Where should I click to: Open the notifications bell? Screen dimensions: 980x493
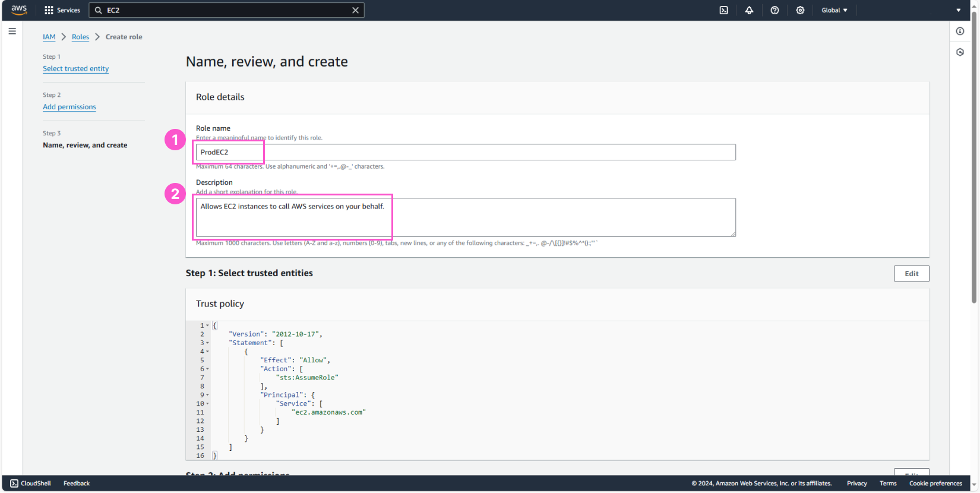(x=749, y=10)
